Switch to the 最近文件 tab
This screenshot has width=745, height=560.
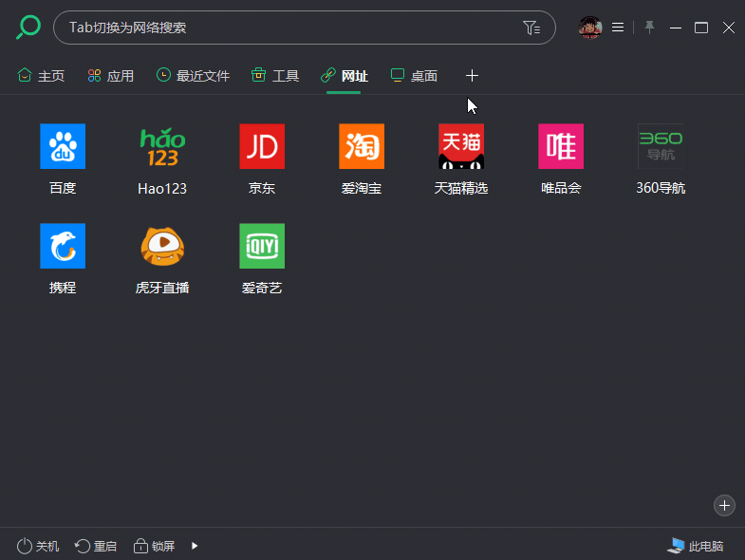[193, 76]
